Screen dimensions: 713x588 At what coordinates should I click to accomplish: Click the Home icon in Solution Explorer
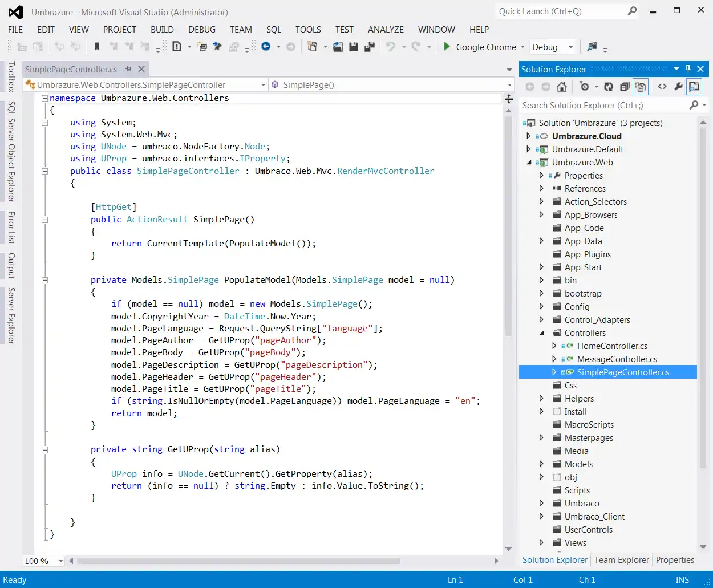click(562, 87)
